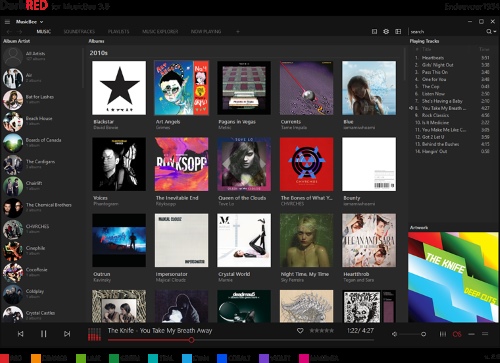The width and height of the screenshot is (500, 363).
Task: Click the single-panel layout icon beside search
Action: 374,31
